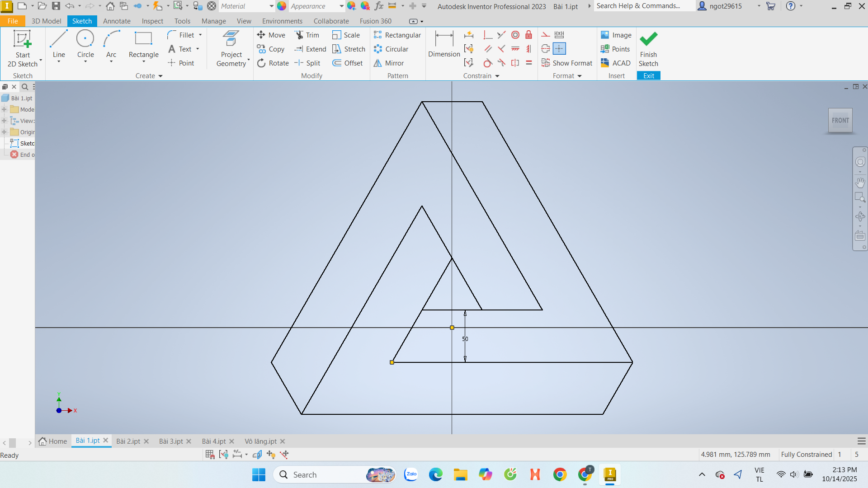
Task: Click the FRONT face of ViewCube
Action: [840, 120]
